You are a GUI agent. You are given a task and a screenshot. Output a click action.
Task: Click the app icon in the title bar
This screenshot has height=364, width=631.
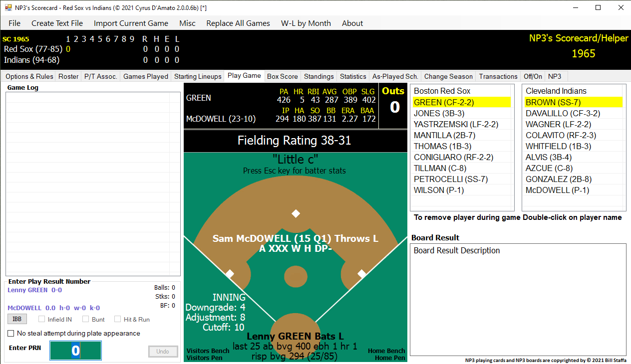coord(8,8)
